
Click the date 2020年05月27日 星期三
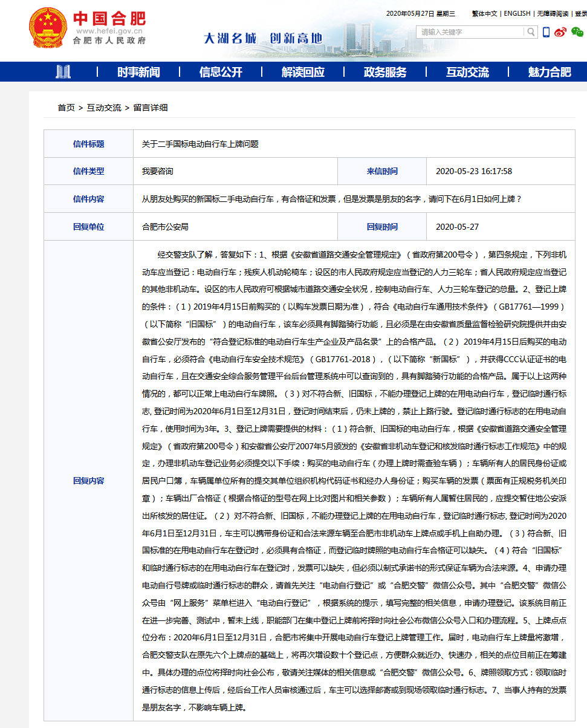420,13
